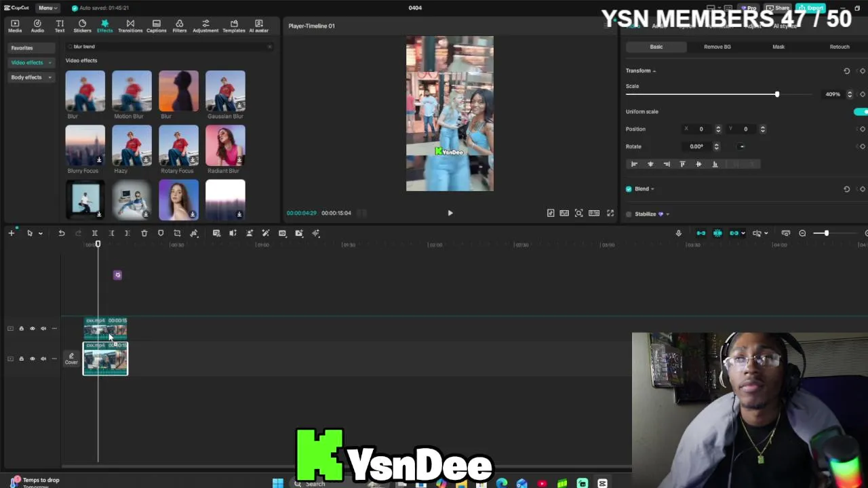The height and width of the screenshot is (488, 868).
Task: Switch to the Retouch tab
Action: [x=840, y=47]
